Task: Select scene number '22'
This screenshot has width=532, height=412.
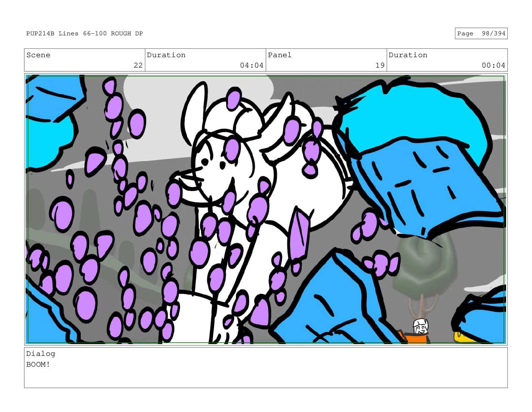Action: [138, 65]
